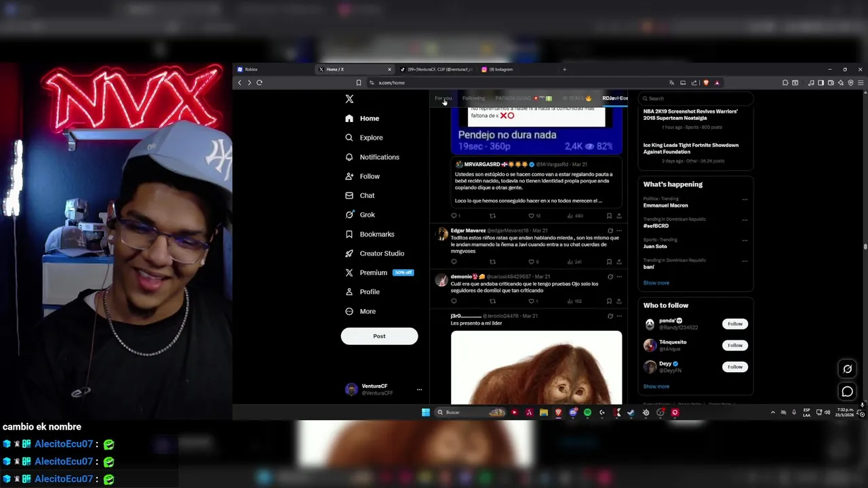Click the Post button
This screenshot has height=488, width=868.
(379, 336)
